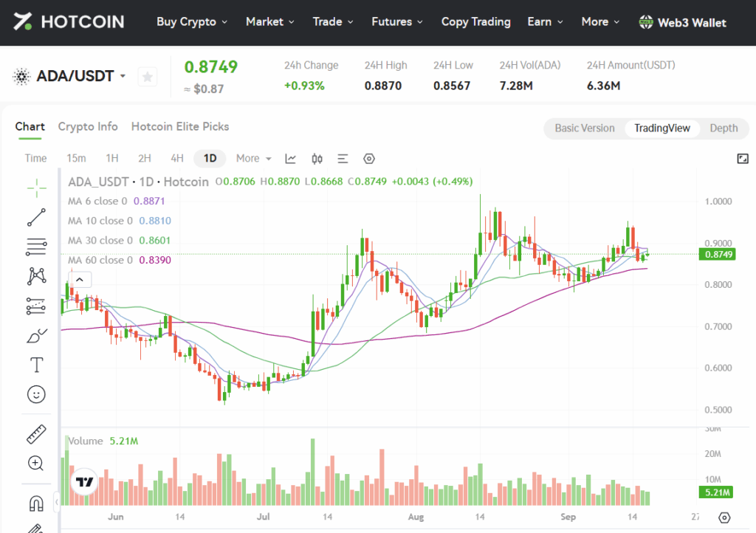Click the large 0.8749 last price
The image size is (756, 533).
coord(211,66)
